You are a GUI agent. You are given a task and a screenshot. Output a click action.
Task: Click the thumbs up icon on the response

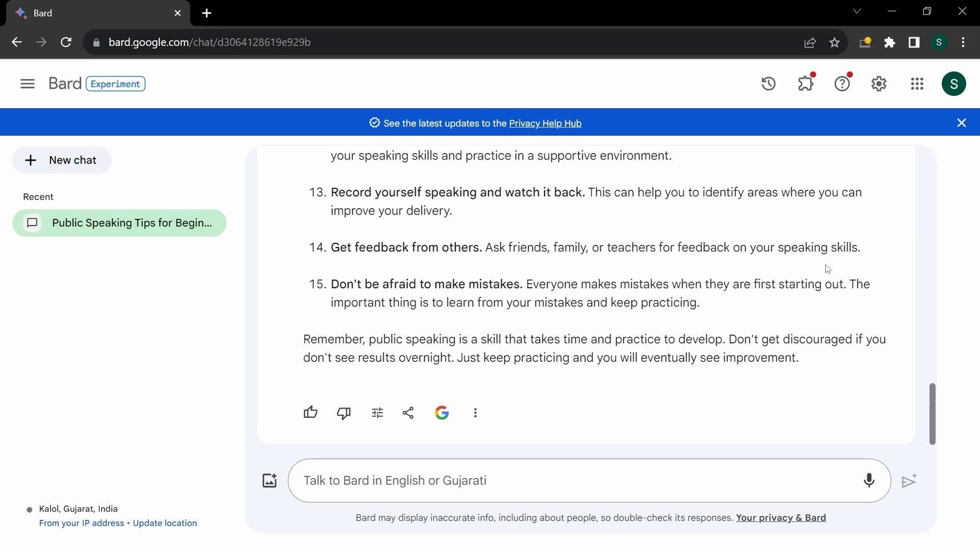point(310,413)
